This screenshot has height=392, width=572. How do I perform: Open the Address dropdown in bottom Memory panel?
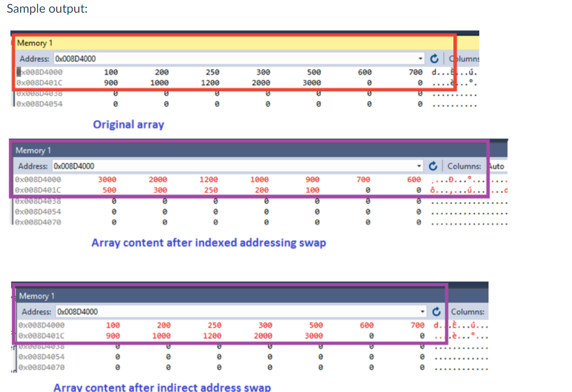coord(423,311)
